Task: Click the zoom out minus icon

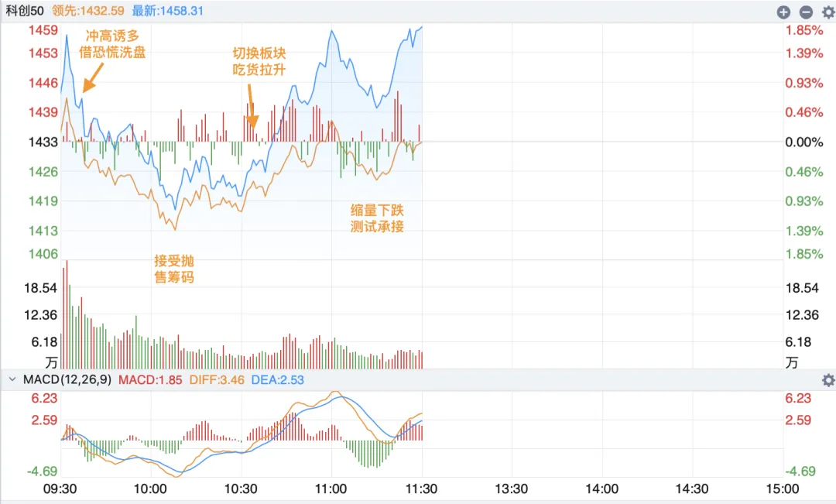Action: [806, 12]
